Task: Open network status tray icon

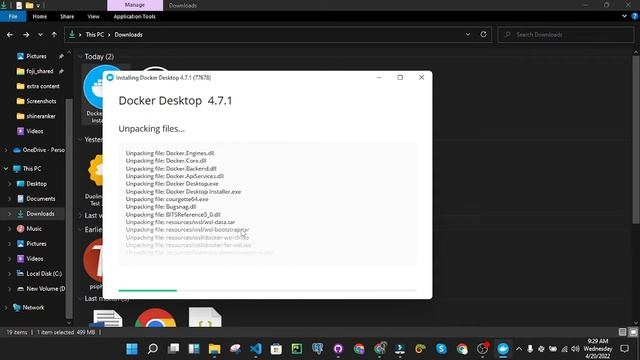Action: point(564,349)
